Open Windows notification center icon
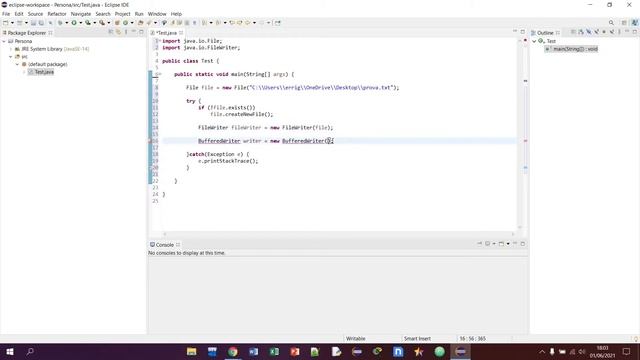This screenshot has height=360, width=640. point(627,351)
